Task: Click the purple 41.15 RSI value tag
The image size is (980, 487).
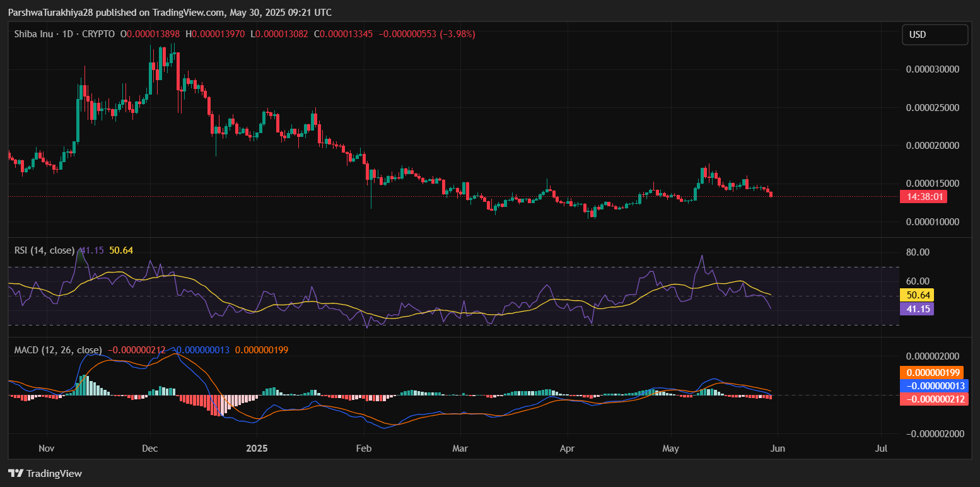Action: tap(916, 308)
